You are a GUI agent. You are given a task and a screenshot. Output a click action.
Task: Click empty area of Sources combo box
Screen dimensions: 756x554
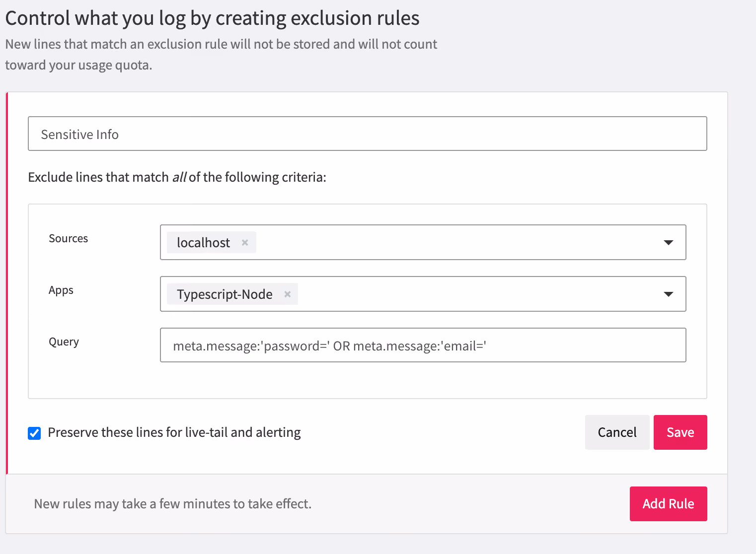point(457,243)
